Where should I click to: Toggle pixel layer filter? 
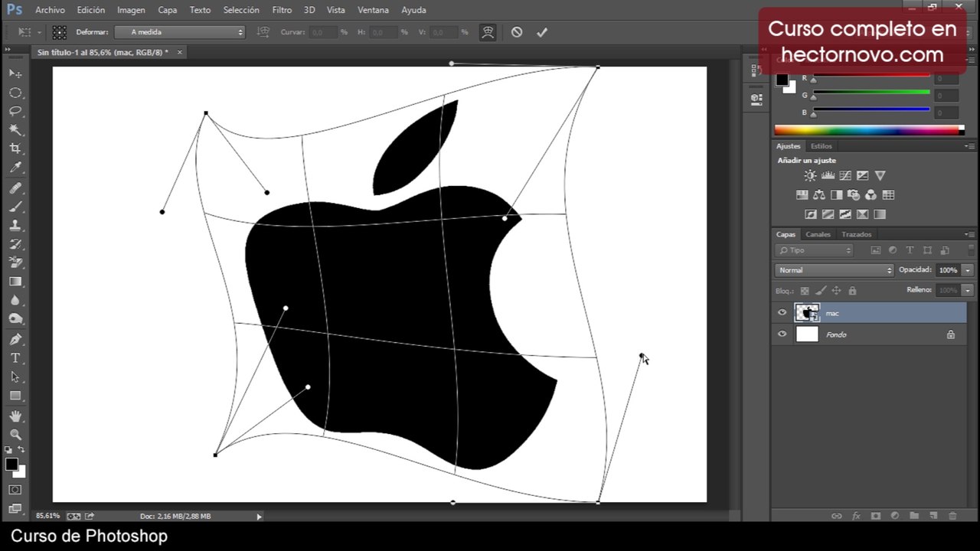point(876,250)
